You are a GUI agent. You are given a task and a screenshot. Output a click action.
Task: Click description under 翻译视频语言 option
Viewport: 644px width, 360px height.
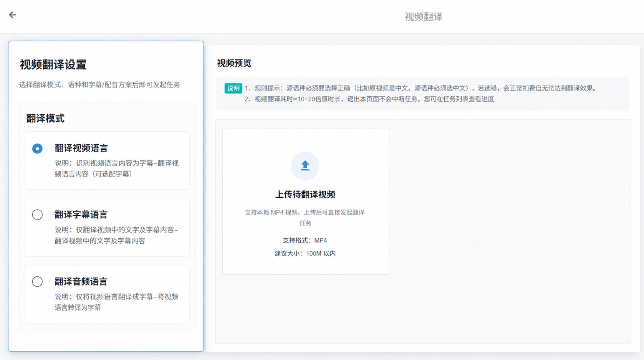[117, 168]
